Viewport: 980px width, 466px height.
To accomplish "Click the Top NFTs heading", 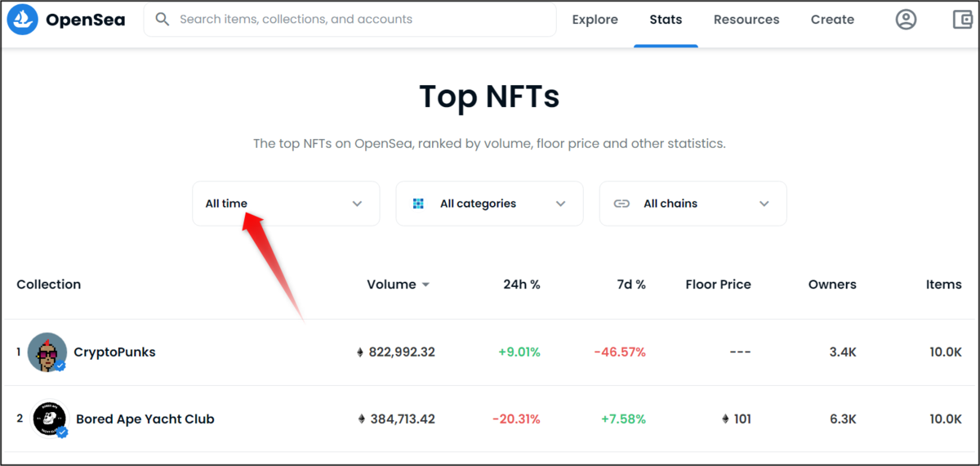I will (489, 96).
